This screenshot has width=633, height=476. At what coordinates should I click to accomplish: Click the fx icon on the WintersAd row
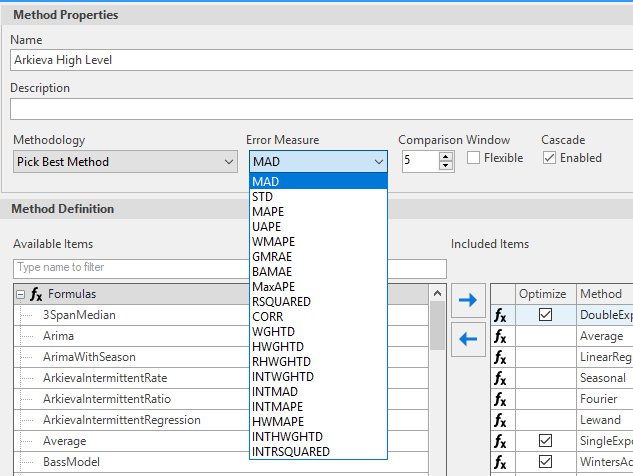tap(500, 462)
